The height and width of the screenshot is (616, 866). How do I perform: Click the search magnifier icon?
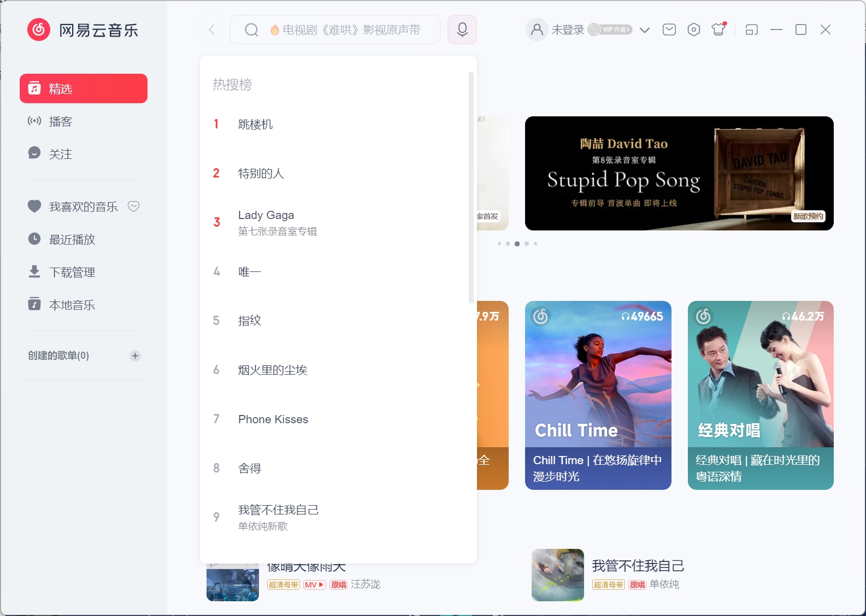click(x=251, y=29)
